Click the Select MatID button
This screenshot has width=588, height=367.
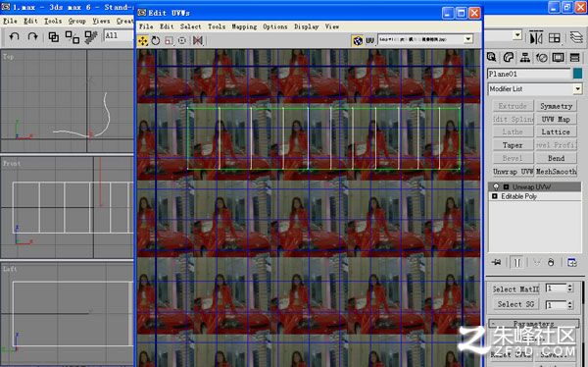point(515,289)
